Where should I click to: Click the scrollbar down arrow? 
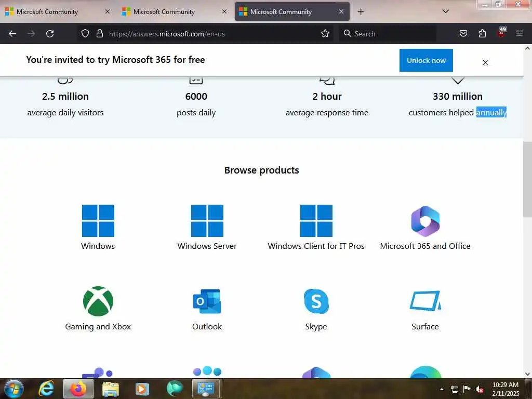(527, 374)
